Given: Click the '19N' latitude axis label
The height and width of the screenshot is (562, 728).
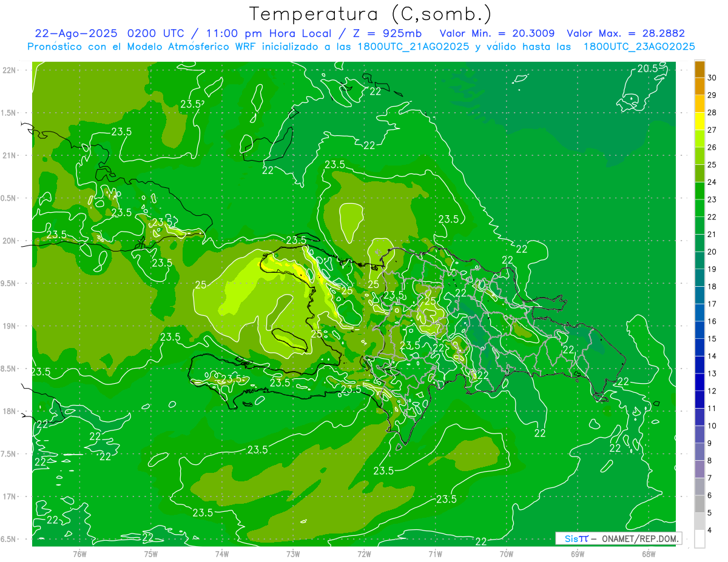Looking at the screenshot, I should click(x=10, y=326).
